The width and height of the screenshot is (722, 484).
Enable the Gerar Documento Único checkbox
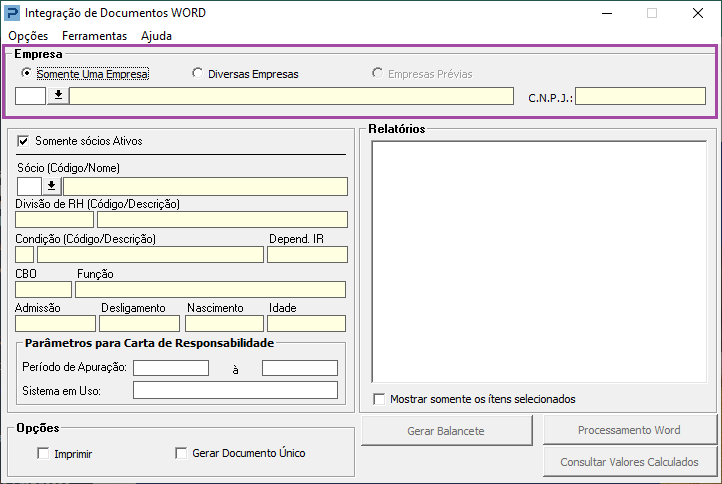(x=181, y=453)
